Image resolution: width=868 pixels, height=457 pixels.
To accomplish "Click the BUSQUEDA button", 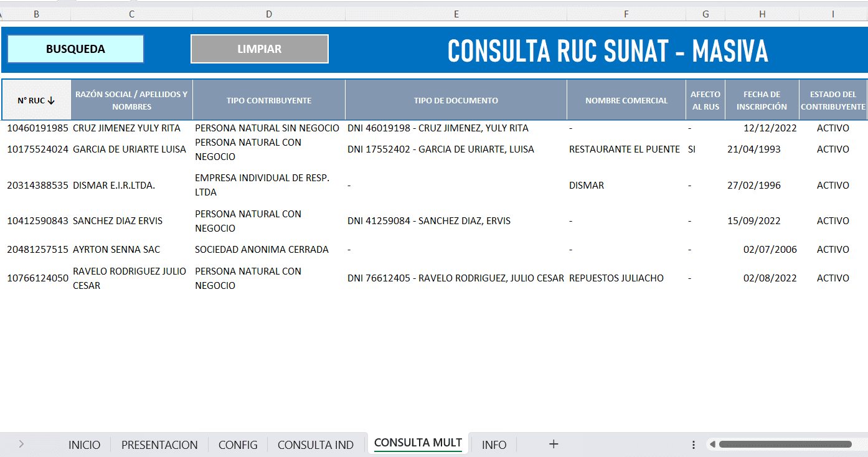I will 75,49.
